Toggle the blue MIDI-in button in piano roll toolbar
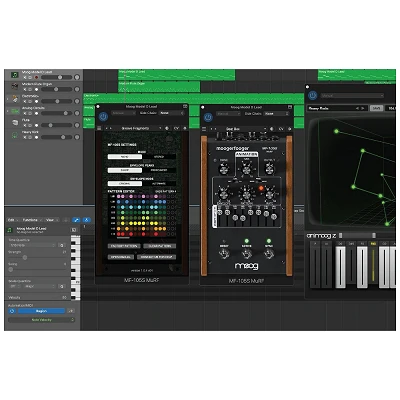 coord(86,220)
